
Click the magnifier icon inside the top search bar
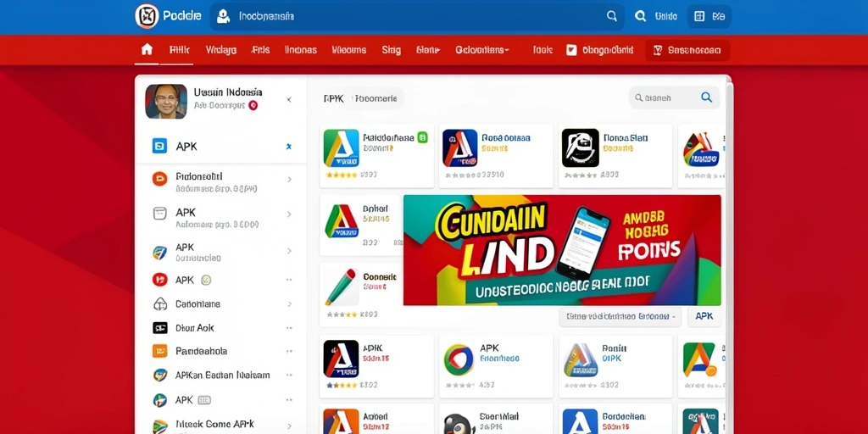pos(612,16)
